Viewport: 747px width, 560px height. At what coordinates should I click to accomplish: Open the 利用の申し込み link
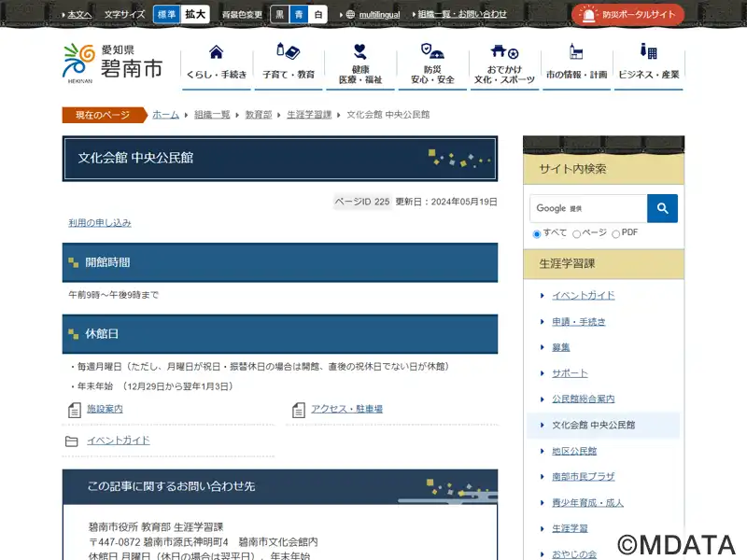100,223
